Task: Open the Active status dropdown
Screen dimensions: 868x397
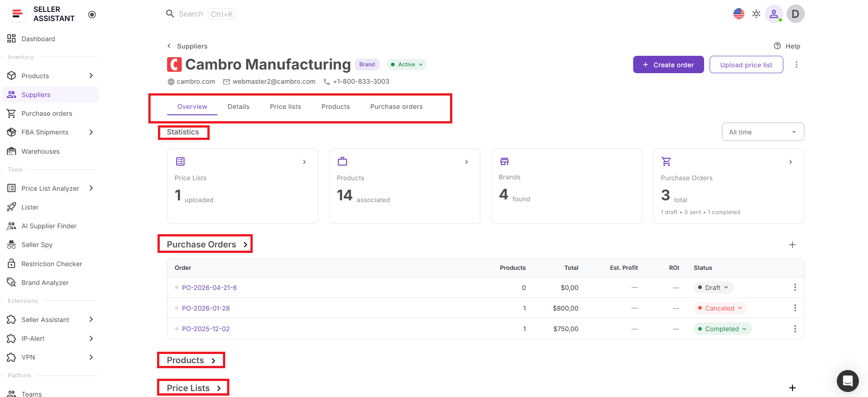Action: click(x=407, y=64)
